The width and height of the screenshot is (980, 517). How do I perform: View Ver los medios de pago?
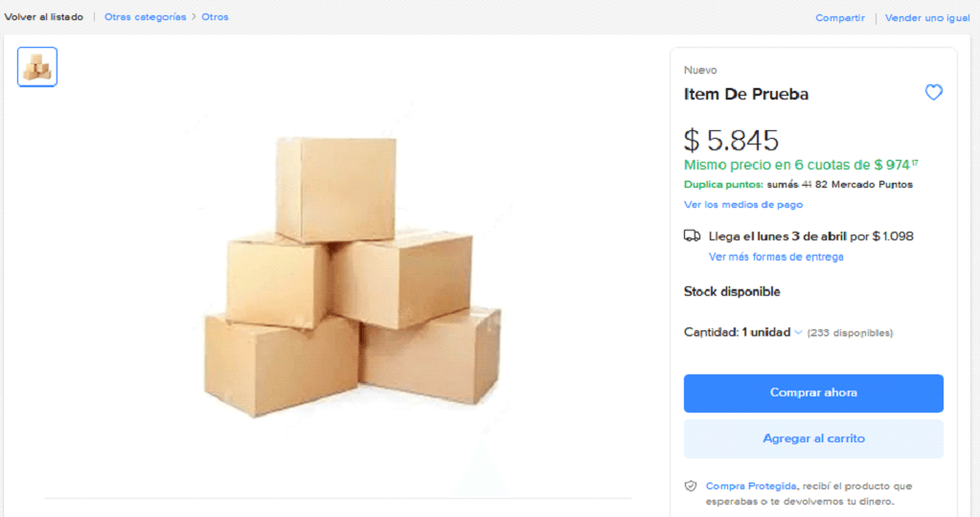(743, 205)
